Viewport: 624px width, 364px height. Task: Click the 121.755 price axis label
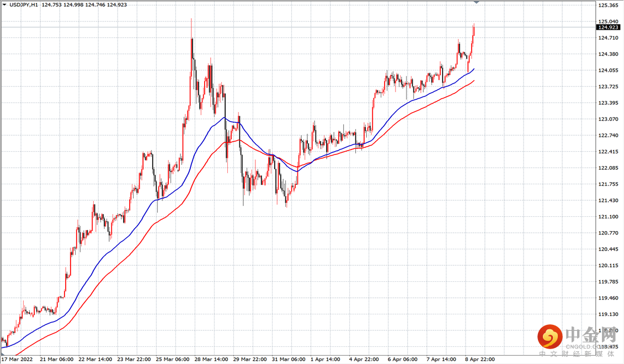click(x=608, y=184)
